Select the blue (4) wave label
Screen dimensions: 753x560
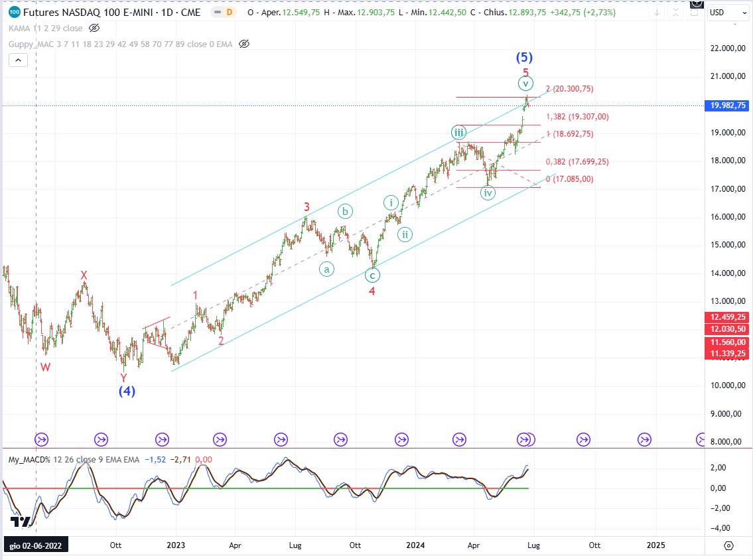pos(127,391)
